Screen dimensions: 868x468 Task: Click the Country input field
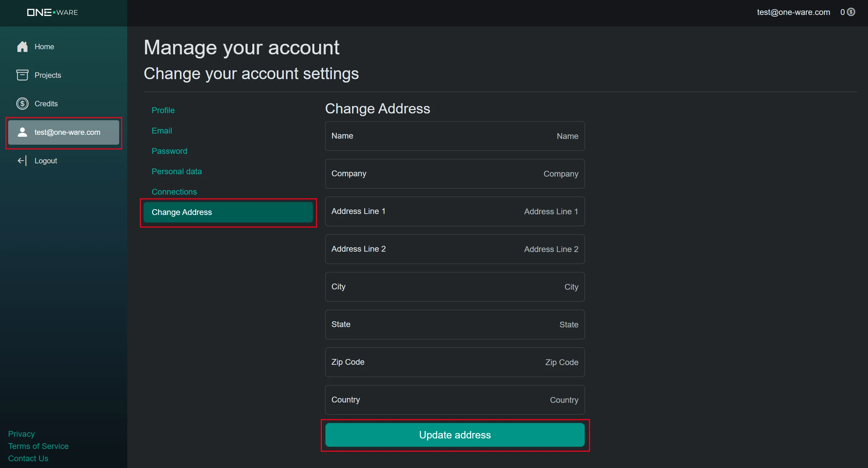point(455,400)
